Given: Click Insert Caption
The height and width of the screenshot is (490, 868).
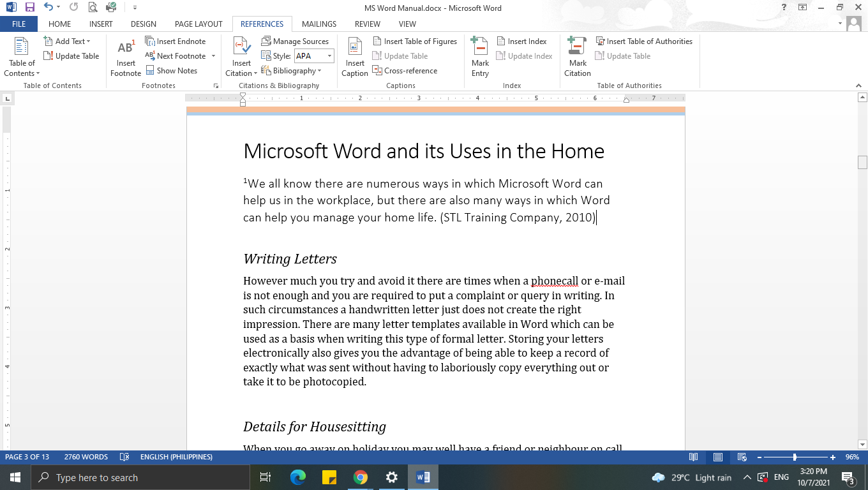Looking at the screenshot, I should (355, 57).
